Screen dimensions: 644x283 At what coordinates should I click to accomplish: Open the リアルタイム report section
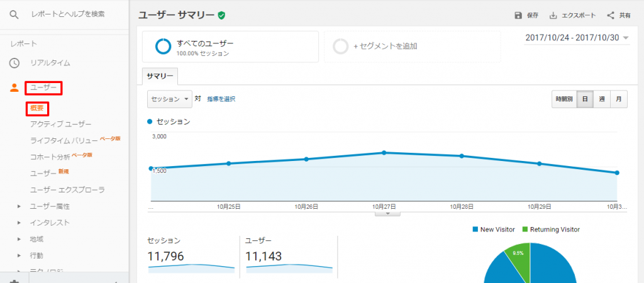click(x=50, y=64)
